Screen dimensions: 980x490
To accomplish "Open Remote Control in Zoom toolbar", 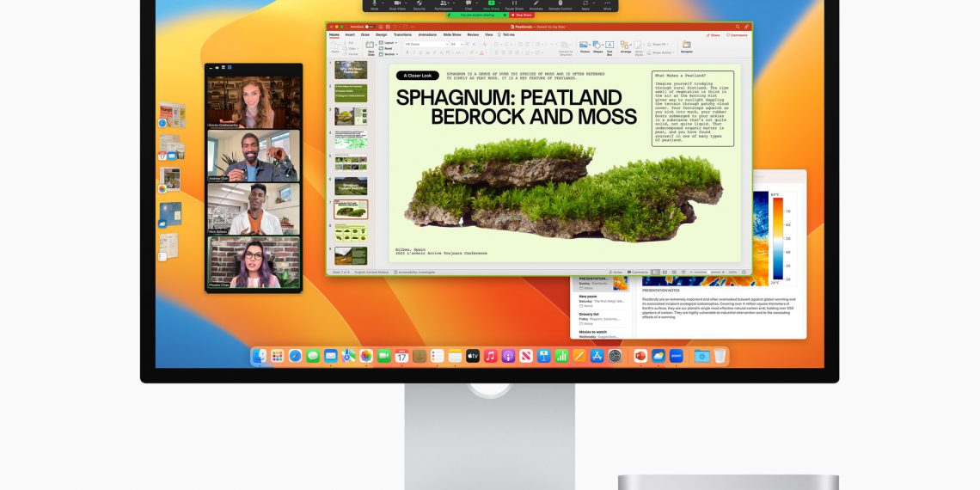I will point(560,5).
